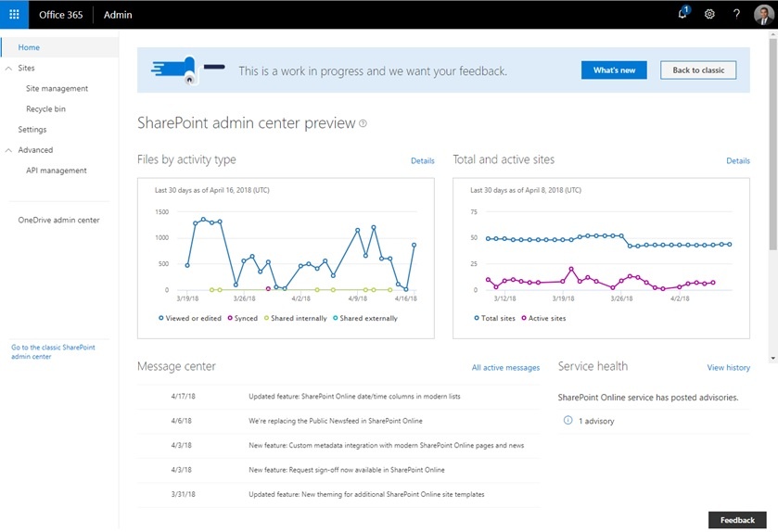Click the advisory info icon in Service health
778x532 pixels.
(x=568, y=421)
